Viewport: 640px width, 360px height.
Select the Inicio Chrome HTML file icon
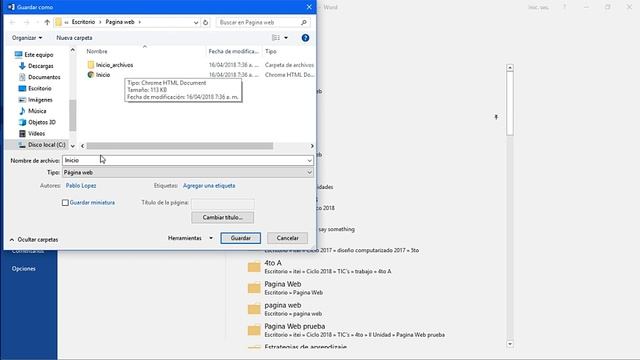click(x=91, y=75)
